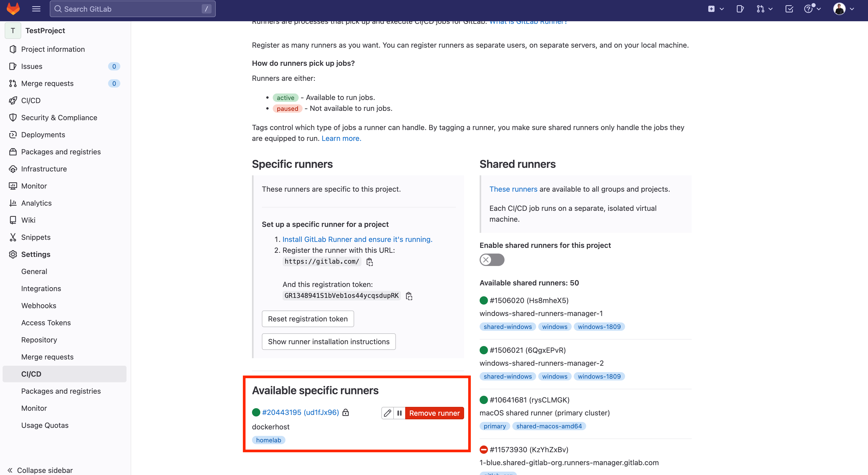The height and width of the screenshot is (475, 868).
Task: Pause the dockerhost specific runner
Action: pos(399,413)
